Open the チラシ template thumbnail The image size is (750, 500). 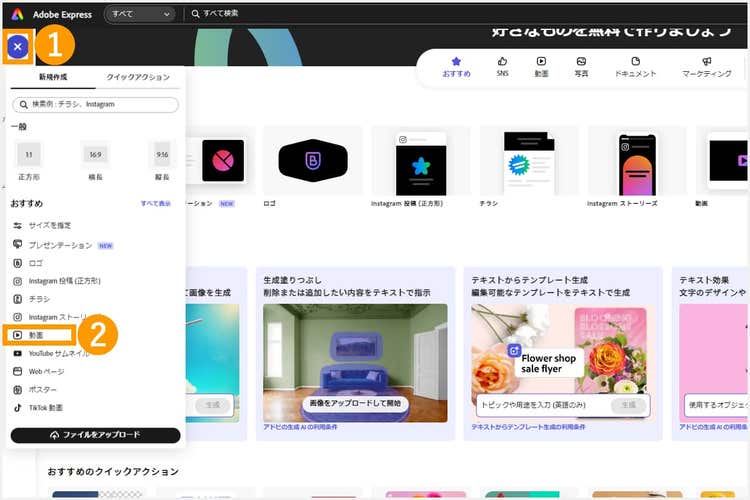[x=529, y=161]
